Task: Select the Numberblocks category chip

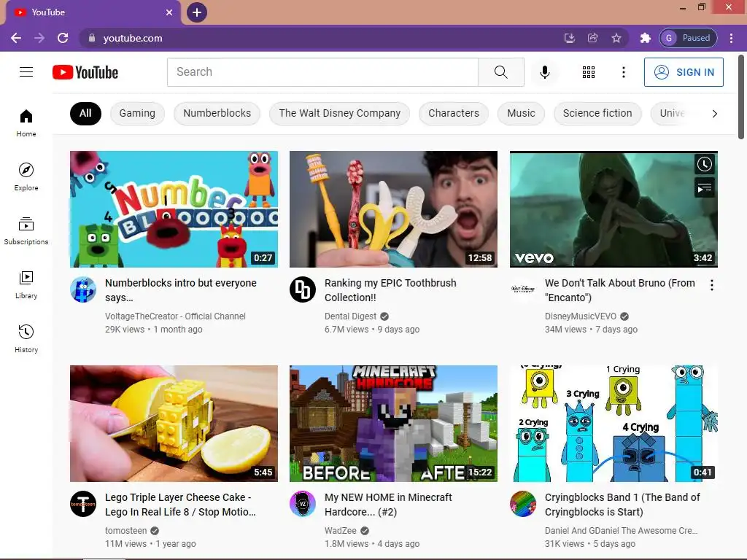Action: [x=217, y=113]
